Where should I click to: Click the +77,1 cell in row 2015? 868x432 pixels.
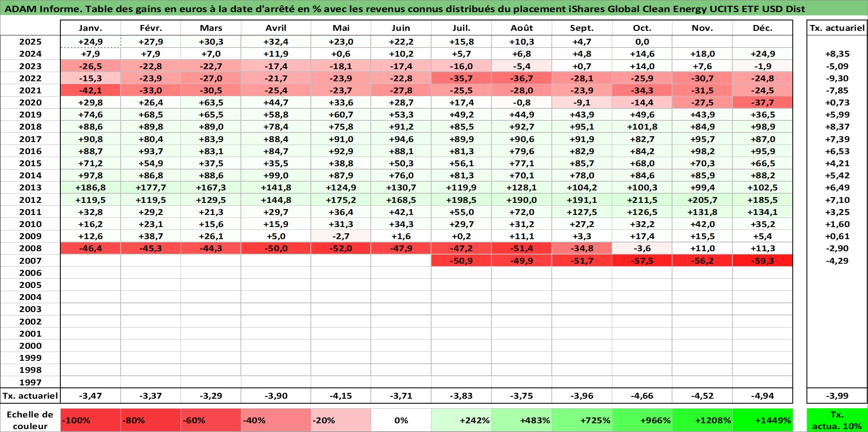[521, 163]
